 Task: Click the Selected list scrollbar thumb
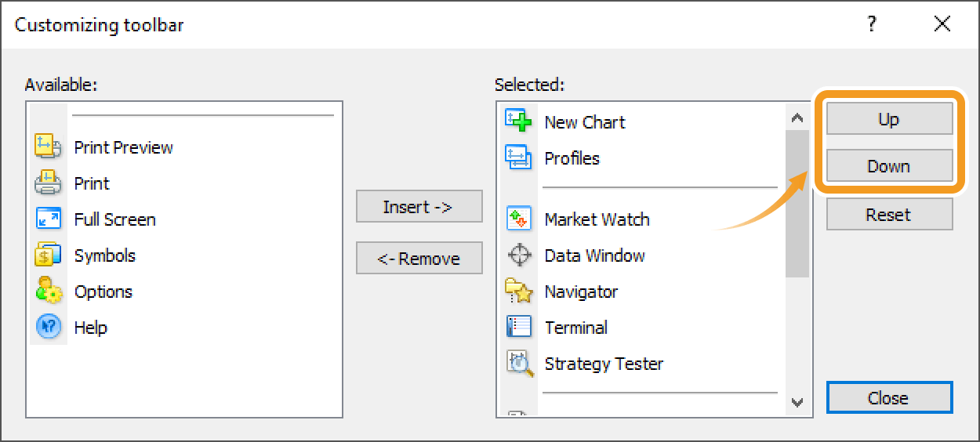pyautogui.click(x=798, y=204)
